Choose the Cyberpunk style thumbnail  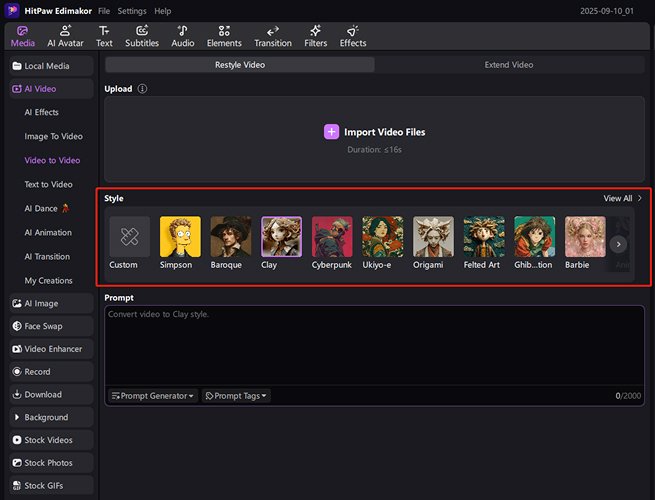point(332,236)
